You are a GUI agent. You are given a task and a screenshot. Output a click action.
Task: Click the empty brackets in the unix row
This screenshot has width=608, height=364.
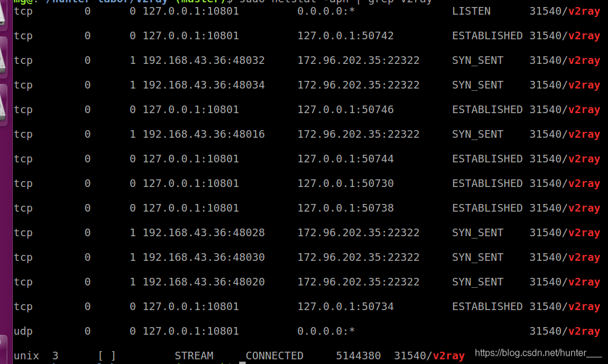click(x=107, y=356)
